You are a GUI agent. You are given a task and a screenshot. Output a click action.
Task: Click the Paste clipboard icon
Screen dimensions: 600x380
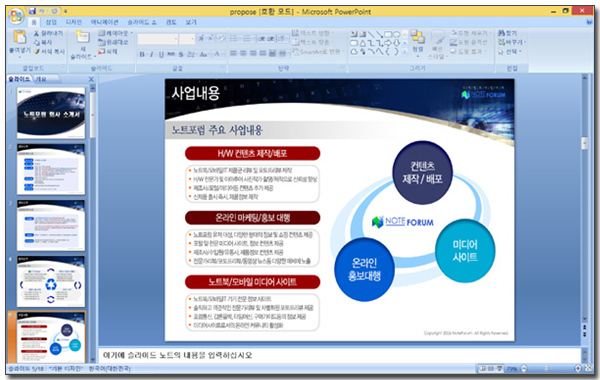(x=20, y=37)
